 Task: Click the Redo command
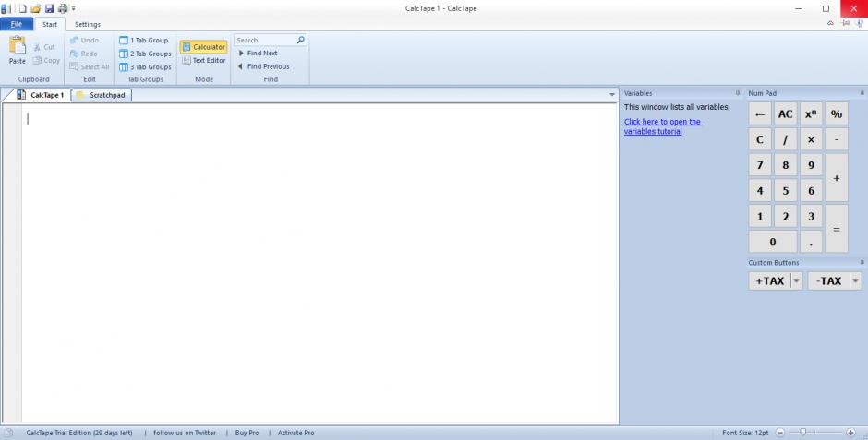tap(84, 54)
